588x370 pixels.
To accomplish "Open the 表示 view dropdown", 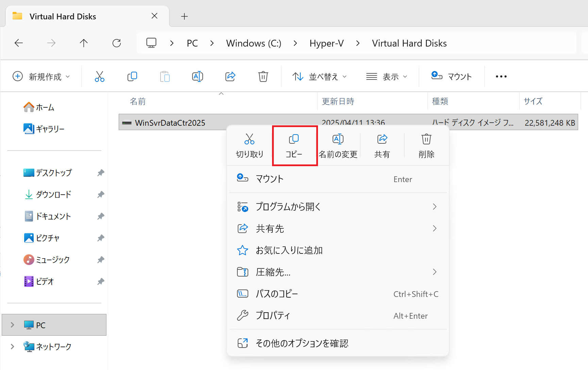I will click(x=387, y=76).
